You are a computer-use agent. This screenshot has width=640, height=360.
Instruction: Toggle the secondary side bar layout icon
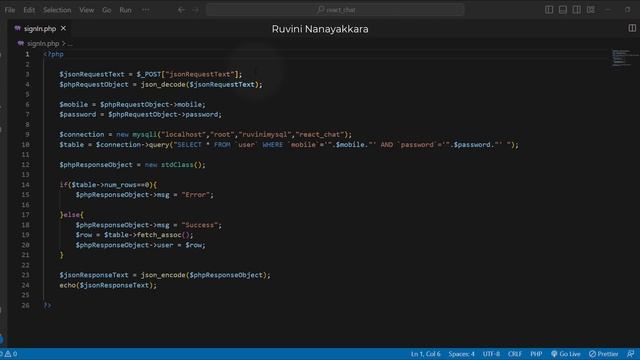tap(577, 9)
